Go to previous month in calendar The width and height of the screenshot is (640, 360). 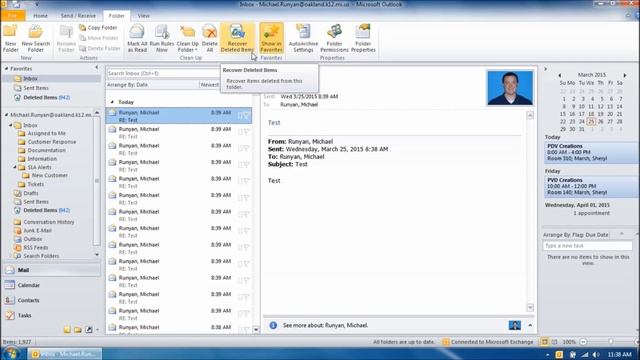point(560,75)
